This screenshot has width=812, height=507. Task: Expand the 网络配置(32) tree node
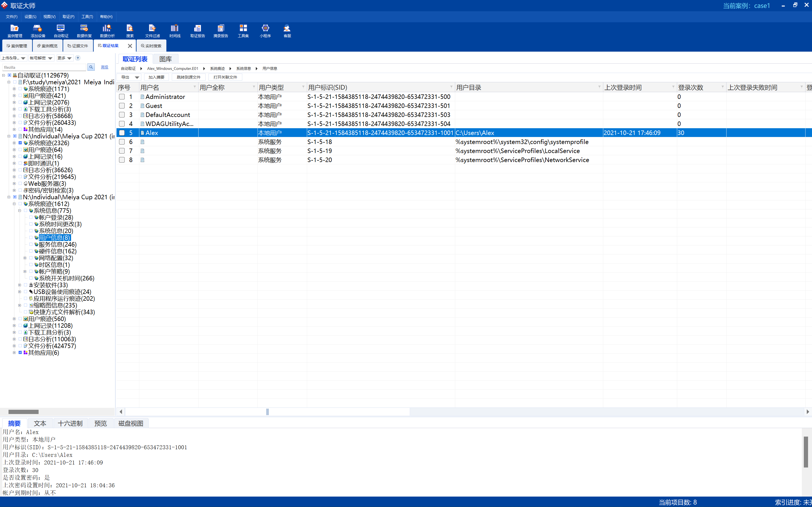25,258
